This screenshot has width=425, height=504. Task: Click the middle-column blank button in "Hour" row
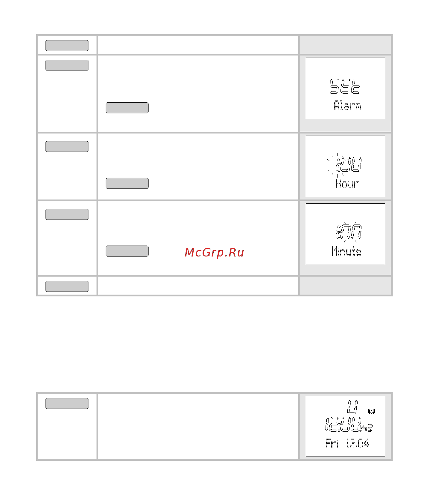pyautogui.click(x=127, y=183)
